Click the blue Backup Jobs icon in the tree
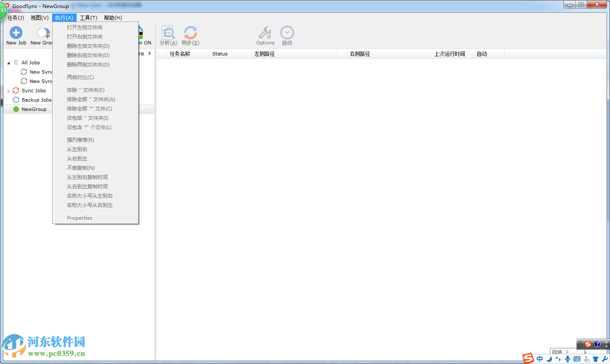This screenshot has width=610, height=364. point(16,100)
